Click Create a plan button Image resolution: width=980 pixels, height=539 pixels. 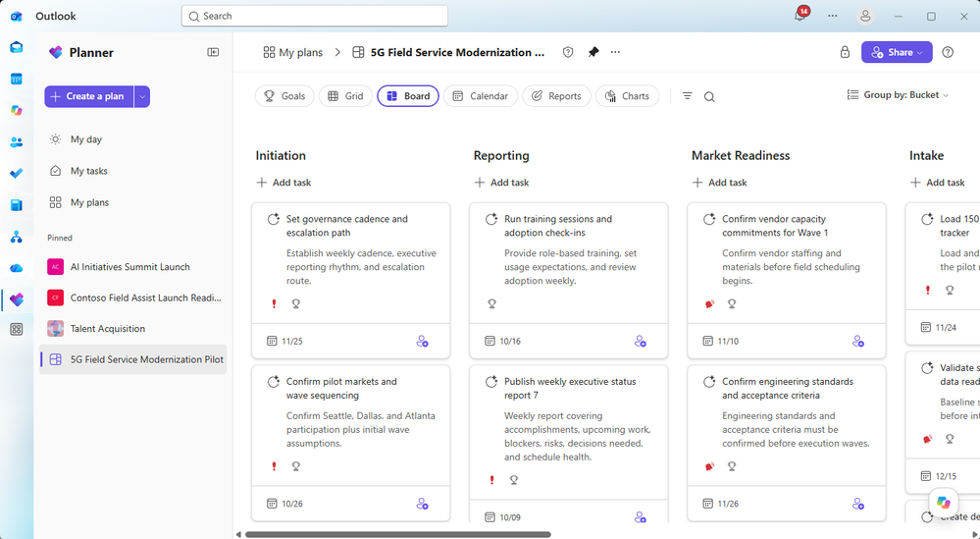[88, 96]
